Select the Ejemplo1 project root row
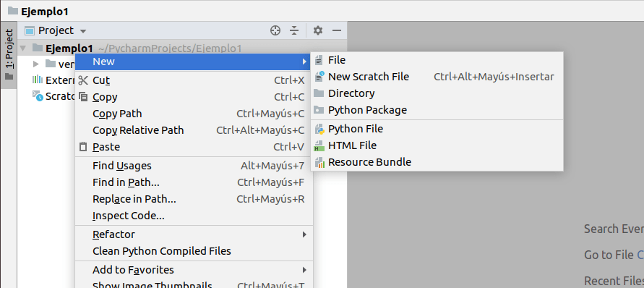The width and height of the screenshot is (644, 288). click(182, 48)
